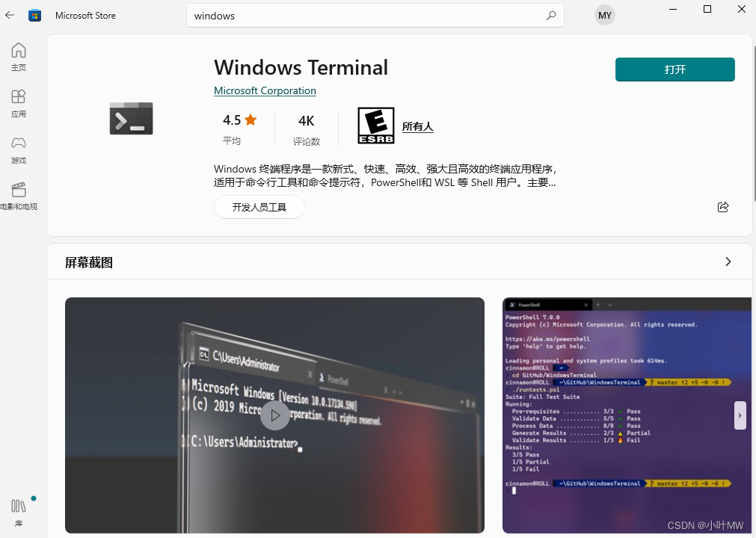Open the Microsoft Corporation publisher link
Screen dimensions: 756x538
(x=265, y=90)
